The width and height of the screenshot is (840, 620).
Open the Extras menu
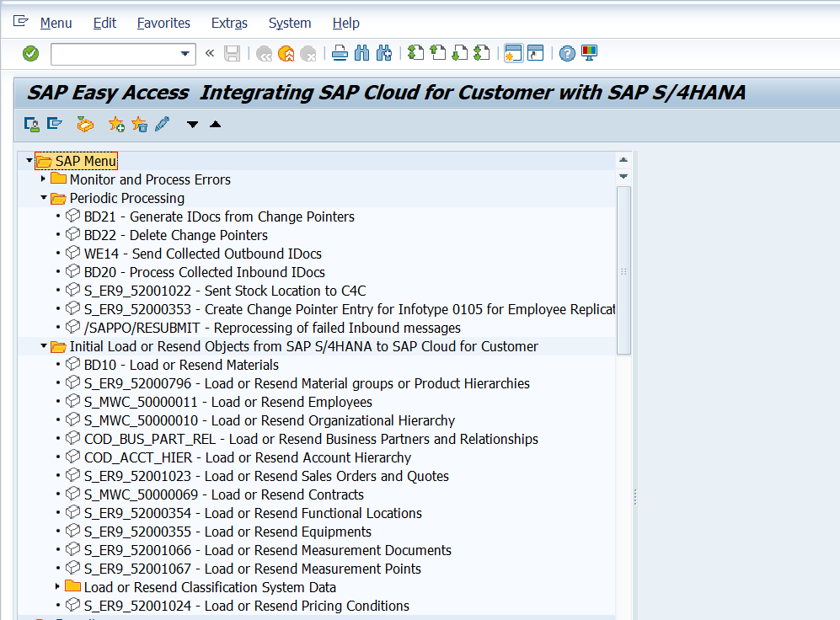coord(229,23)
